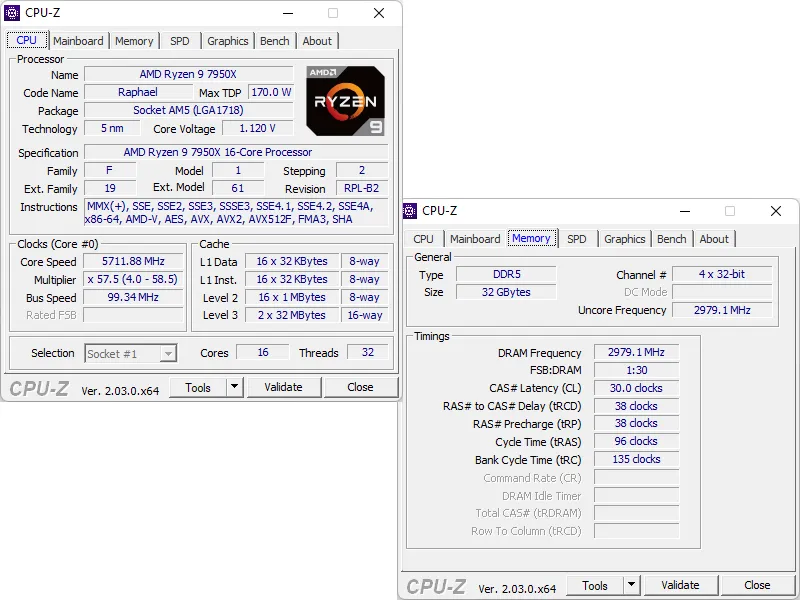The height and width of the screenshot is (600, 800).
Task: Click the Level 3 16-way value
Action: coord(365,315)
